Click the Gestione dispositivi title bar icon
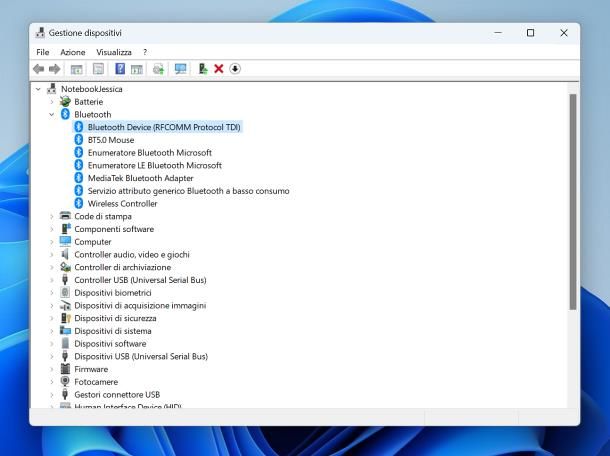This screenshot has width=610, height=456. [40, 33]
